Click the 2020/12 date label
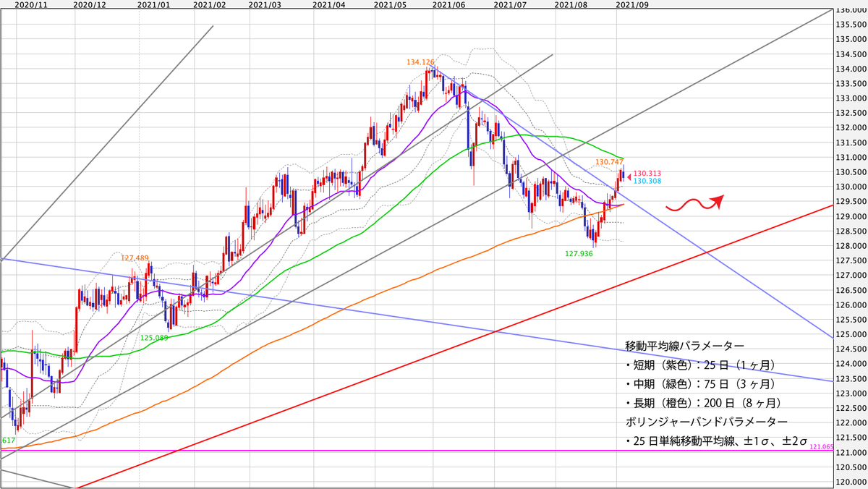868x489 pixels. pos(90,4)
